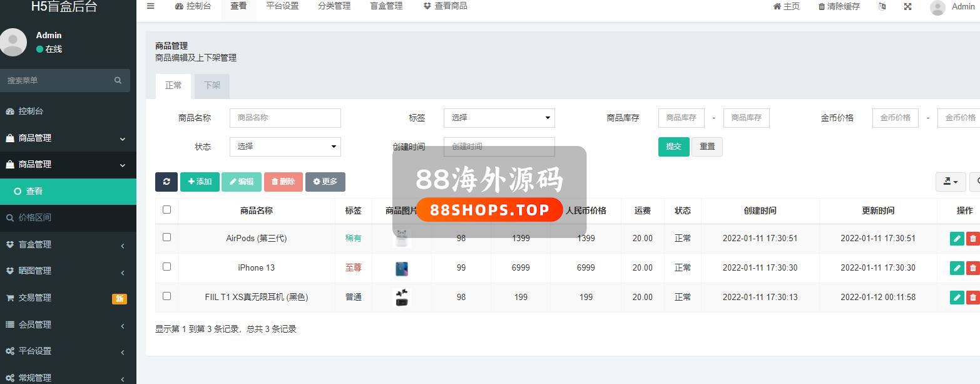Click the green 提交 button
This screenshot has width=980, height=384.
click(673, 147)
